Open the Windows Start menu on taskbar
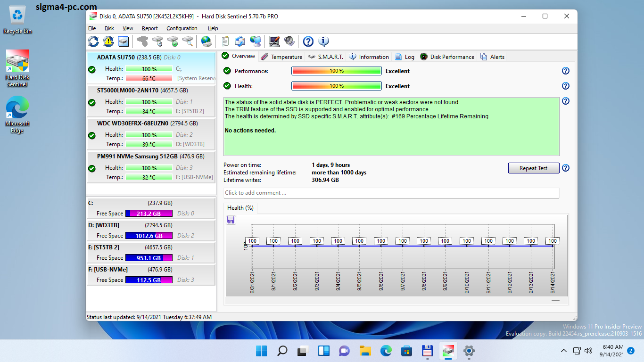644x362 pixels. (x=261, y=351)
